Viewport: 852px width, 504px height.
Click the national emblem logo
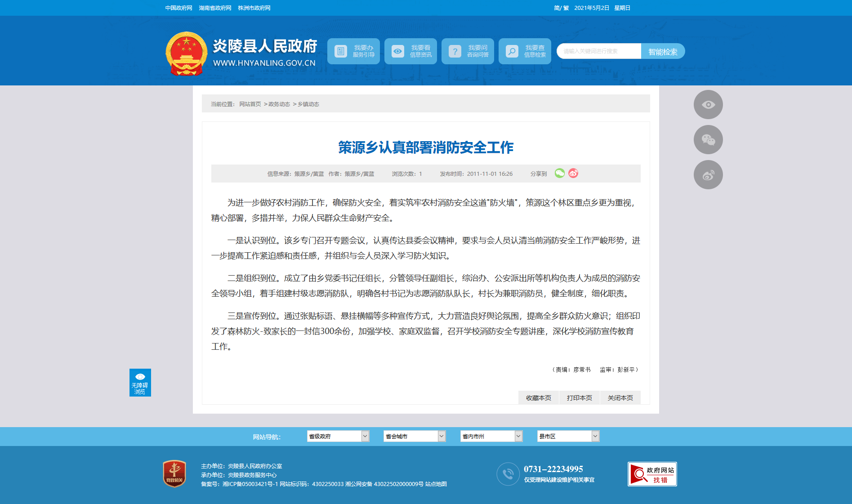186,54
